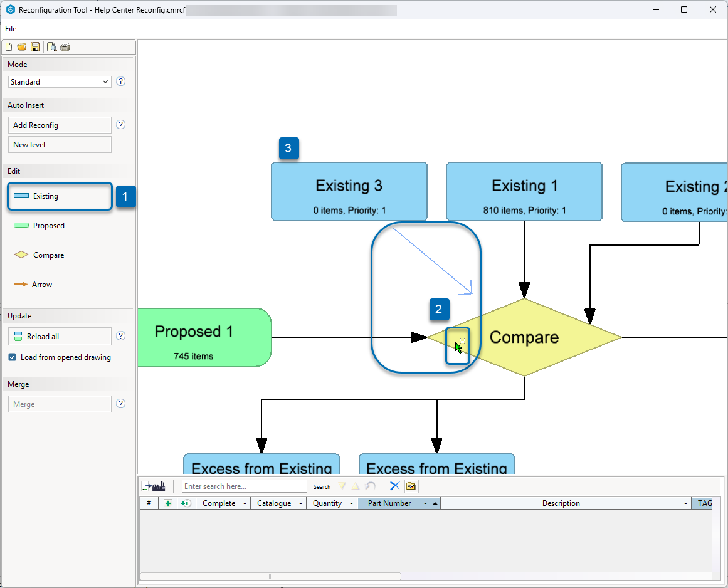
Task: Open help for Merge
Action: (121, 403)
